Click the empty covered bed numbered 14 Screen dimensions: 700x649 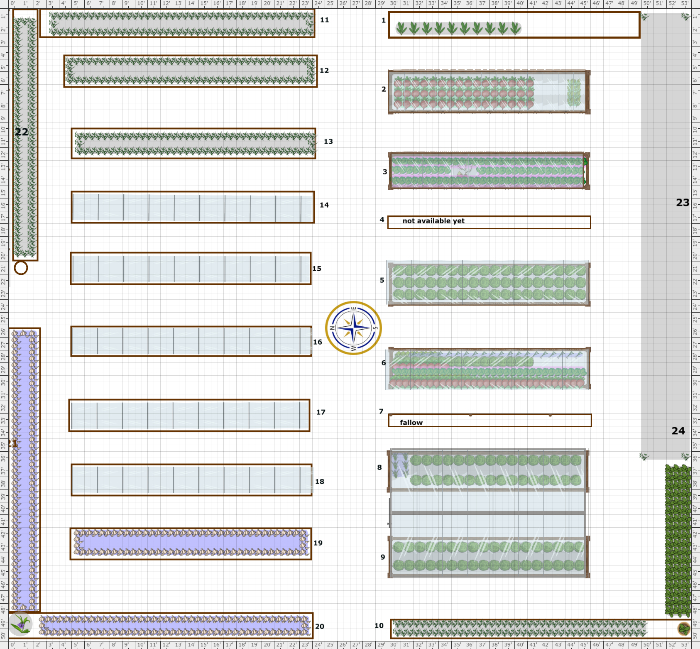click(192, 207)
